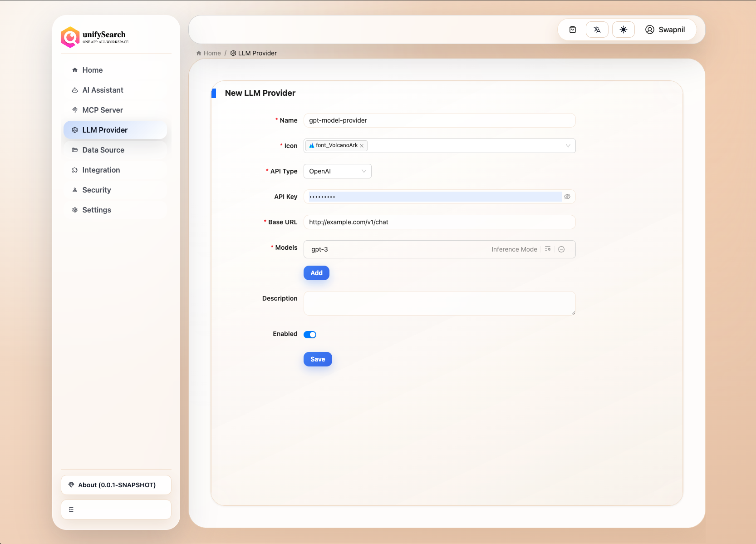This screenshot has height=544, width=756.
Task: Open the clipboard icon in top bar
Action: (x=573, y=30)
